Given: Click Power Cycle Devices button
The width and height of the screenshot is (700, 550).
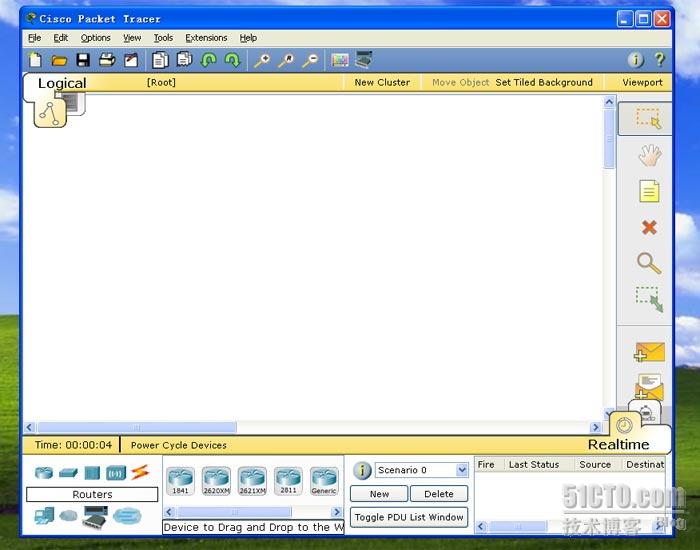Looking at the screenshot, I should pos(179,445).
